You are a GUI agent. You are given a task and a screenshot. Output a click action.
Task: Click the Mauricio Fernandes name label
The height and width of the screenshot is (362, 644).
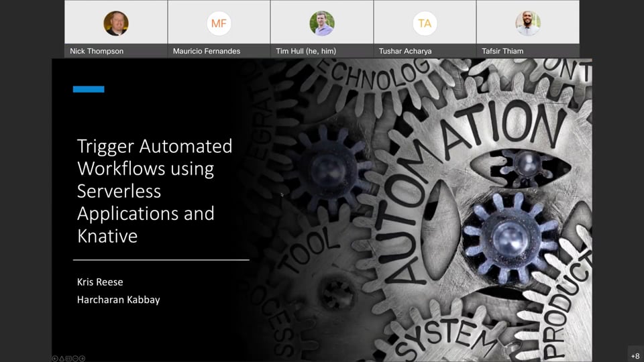[207, 52]
